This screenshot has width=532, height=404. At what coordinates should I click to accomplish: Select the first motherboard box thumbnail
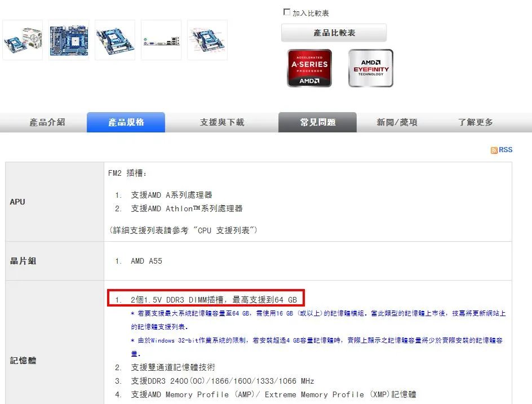click(23, 39)
